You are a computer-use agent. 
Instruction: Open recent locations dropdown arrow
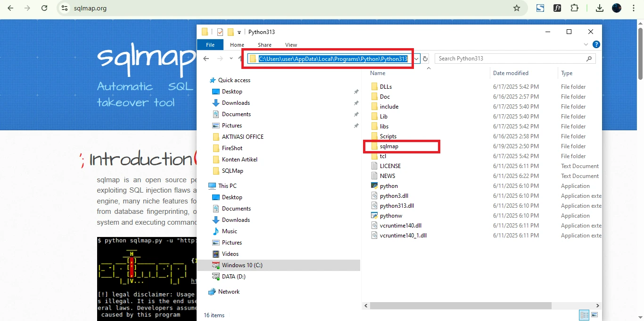click(x=231, y=59)
